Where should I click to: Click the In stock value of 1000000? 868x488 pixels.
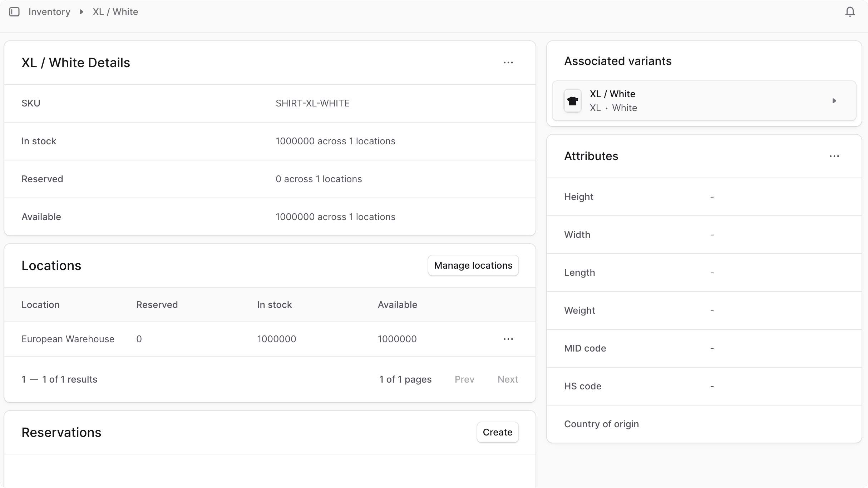(x=277, y=339)
